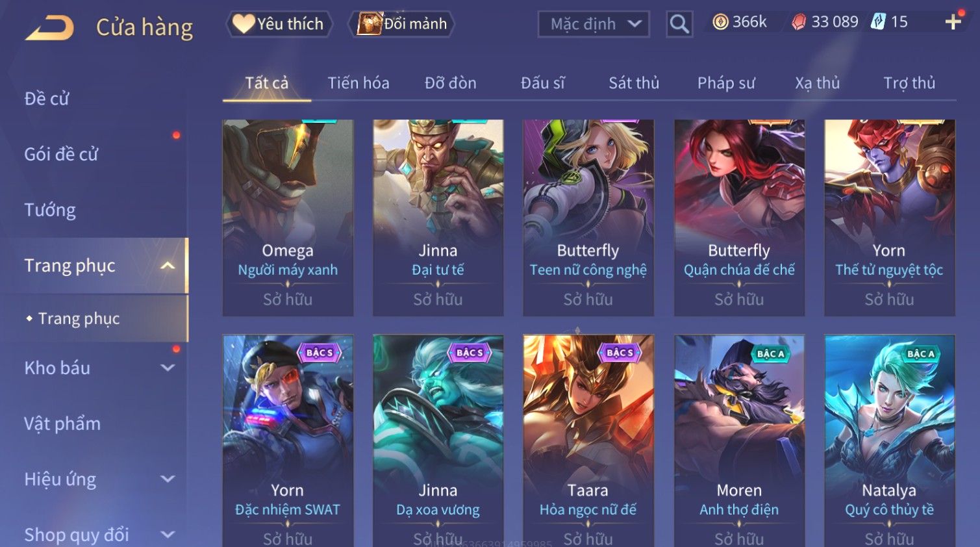Open favorites with heart Yêu thích
The image size is (980, 547).
279,24
